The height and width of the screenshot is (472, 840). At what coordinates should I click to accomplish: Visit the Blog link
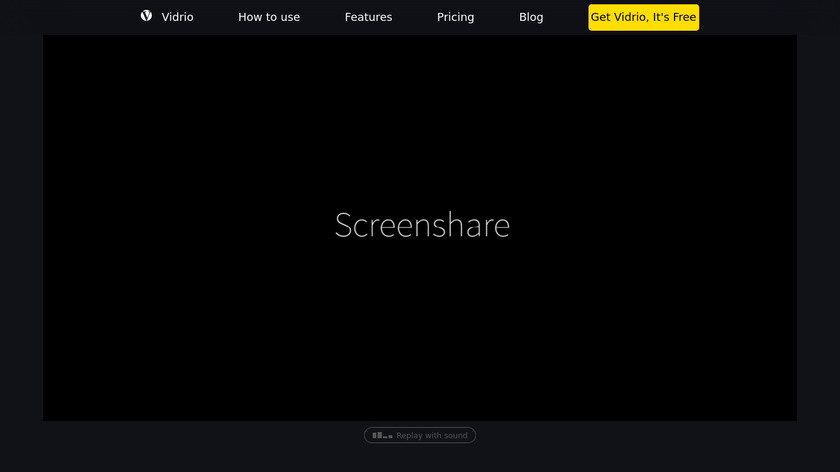[x=531, y=17]
